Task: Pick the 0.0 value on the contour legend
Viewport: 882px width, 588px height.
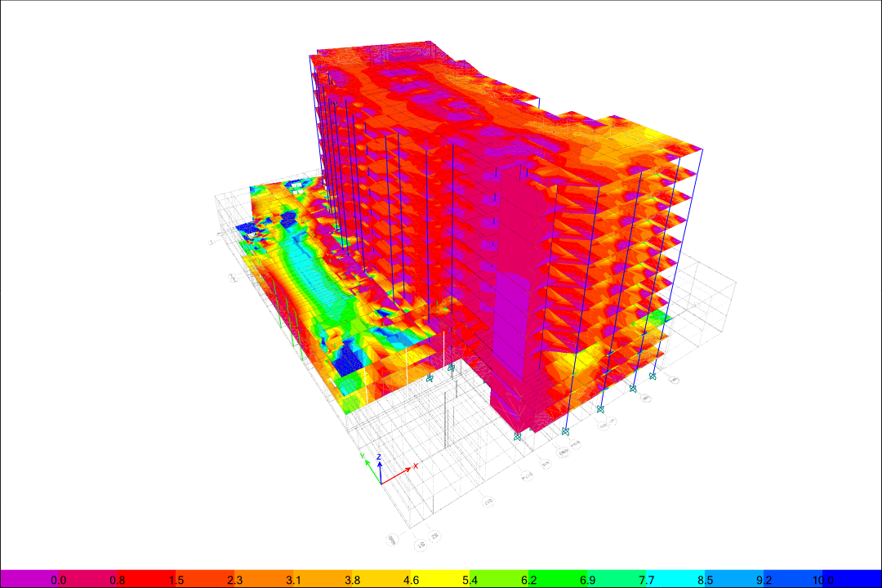Action: tap(59, 581)
